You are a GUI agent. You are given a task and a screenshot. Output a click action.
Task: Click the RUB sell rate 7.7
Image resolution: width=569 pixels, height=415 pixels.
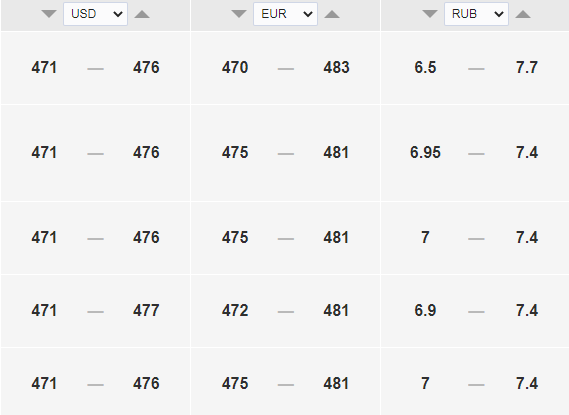coord(527,67)
